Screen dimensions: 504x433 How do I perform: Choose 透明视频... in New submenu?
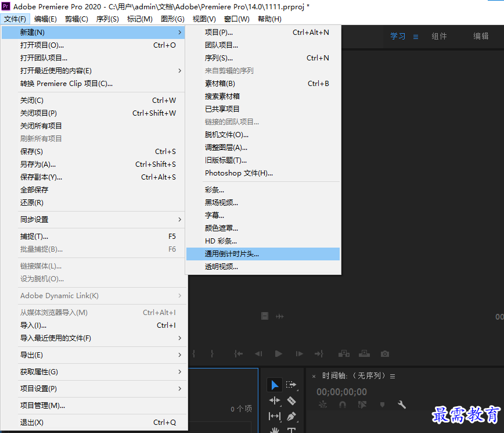263,267
